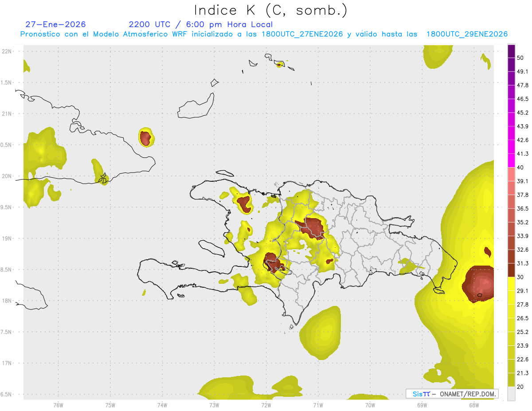Pick the dark purple swatch between 50 and 49.1

point(511,64)
